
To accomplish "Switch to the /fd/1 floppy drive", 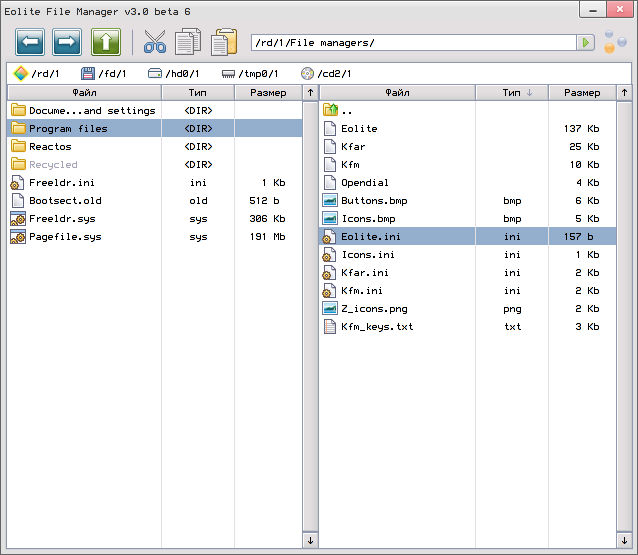I will pos(104,73).
